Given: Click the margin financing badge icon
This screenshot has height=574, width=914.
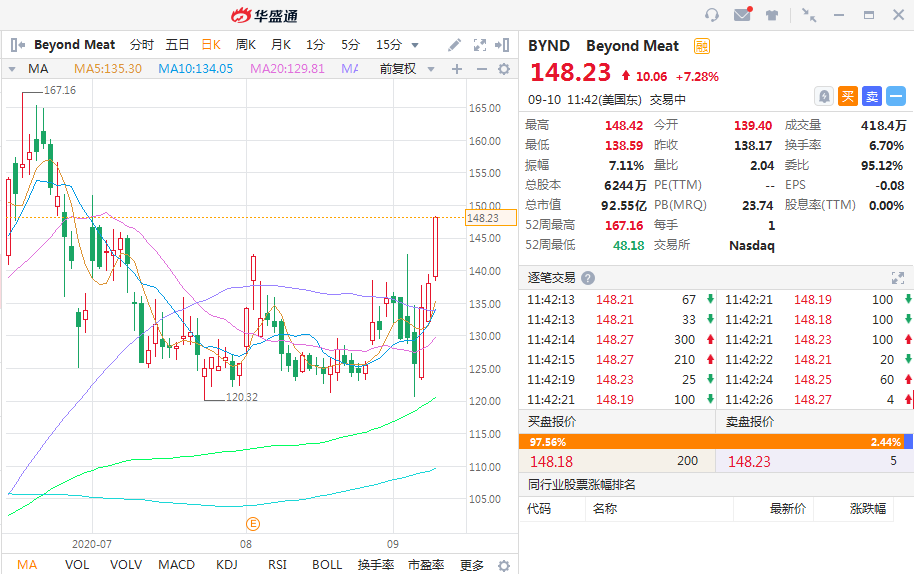Looking at the screenshot, I should (702, 46).
